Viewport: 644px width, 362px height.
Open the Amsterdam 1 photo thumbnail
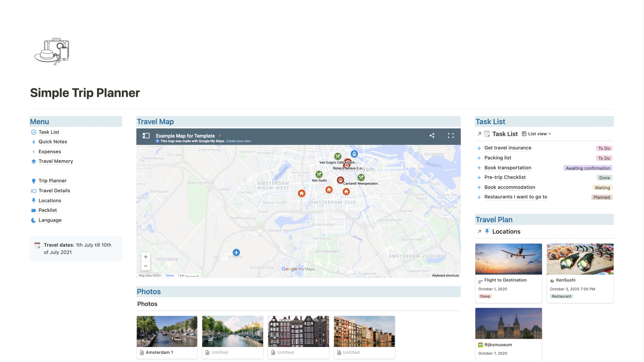(167, 331)
